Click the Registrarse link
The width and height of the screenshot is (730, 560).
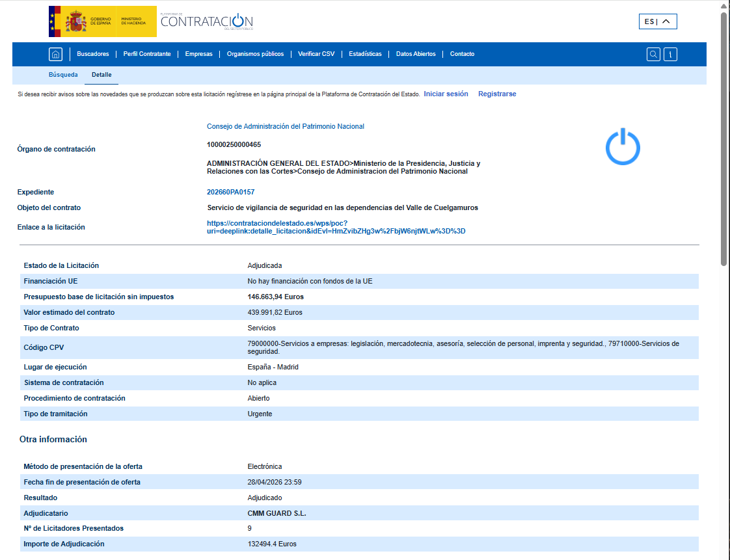[x=497, y=94]
